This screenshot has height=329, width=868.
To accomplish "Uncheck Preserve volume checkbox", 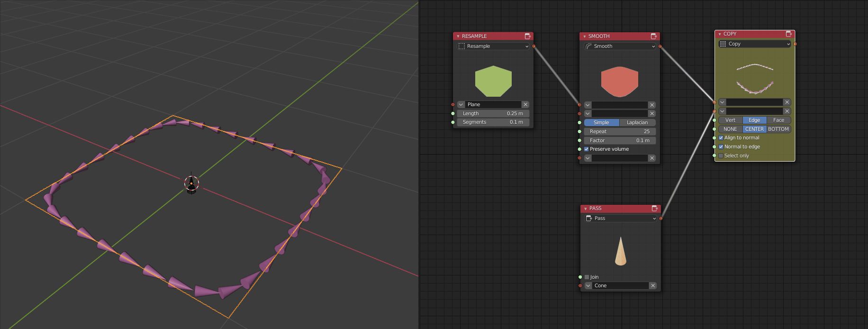I will click(x=587, y=149).
